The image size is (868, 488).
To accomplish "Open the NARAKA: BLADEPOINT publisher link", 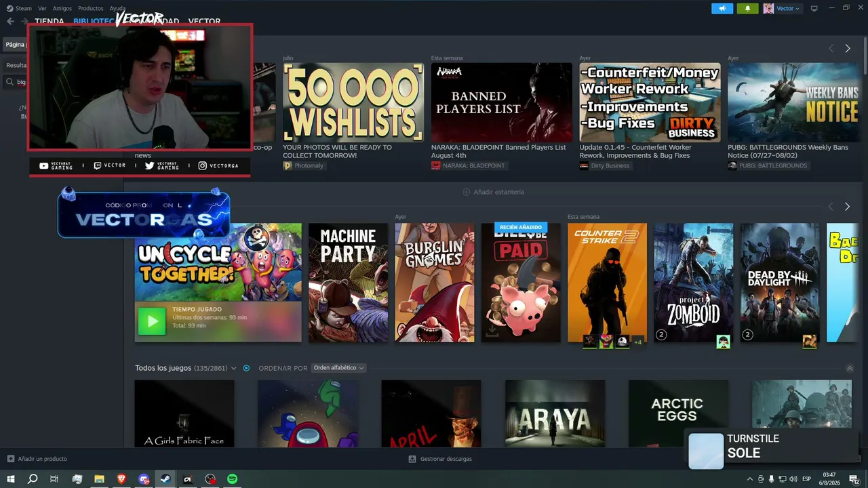I will click(x=469, y=165).
